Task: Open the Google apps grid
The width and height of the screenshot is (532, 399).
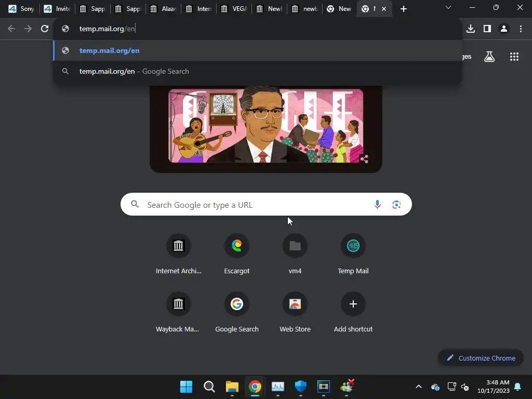Action: pyautogui.click(x=514, y=57)
